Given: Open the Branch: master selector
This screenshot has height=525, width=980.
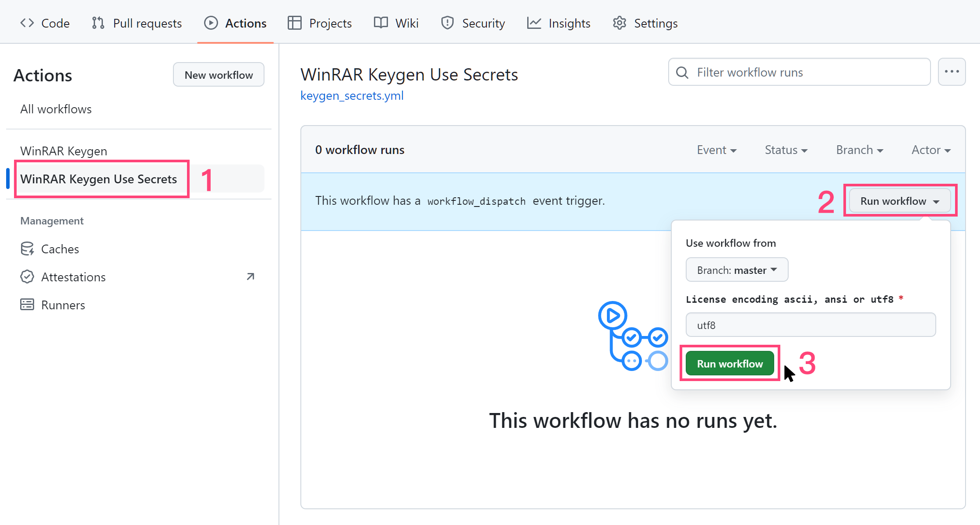Looking at the screenshot, I should click(x=737, y=270).
